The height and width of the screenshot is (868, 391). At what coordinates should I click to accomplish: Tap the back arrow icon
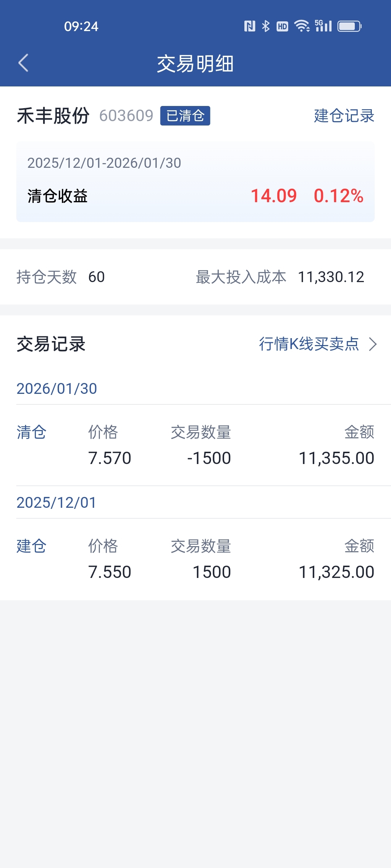[x=24, y=63]
